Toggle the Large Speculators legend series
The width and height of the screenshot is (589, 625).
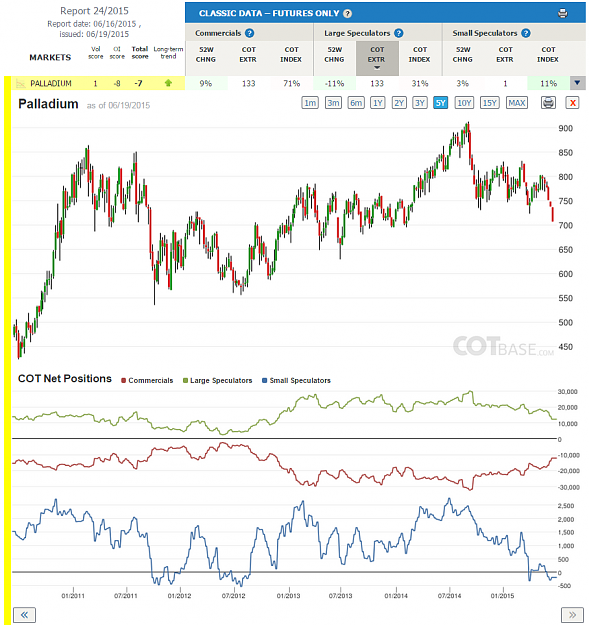pyautogui.click(x=218, y=380)
